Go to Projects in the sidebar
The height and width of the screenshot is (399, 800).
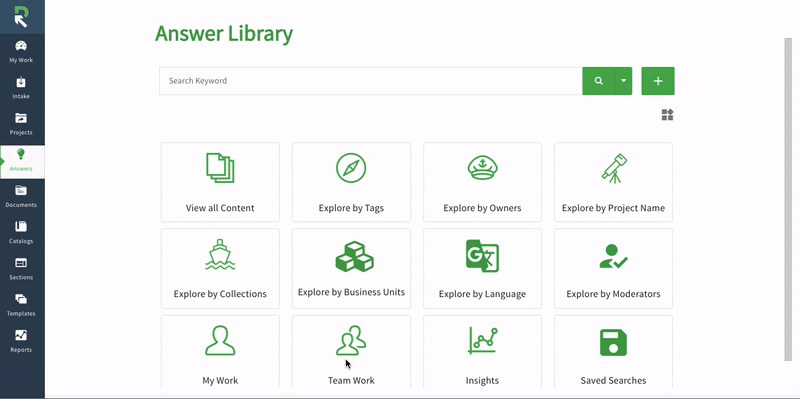click(21, 124)
